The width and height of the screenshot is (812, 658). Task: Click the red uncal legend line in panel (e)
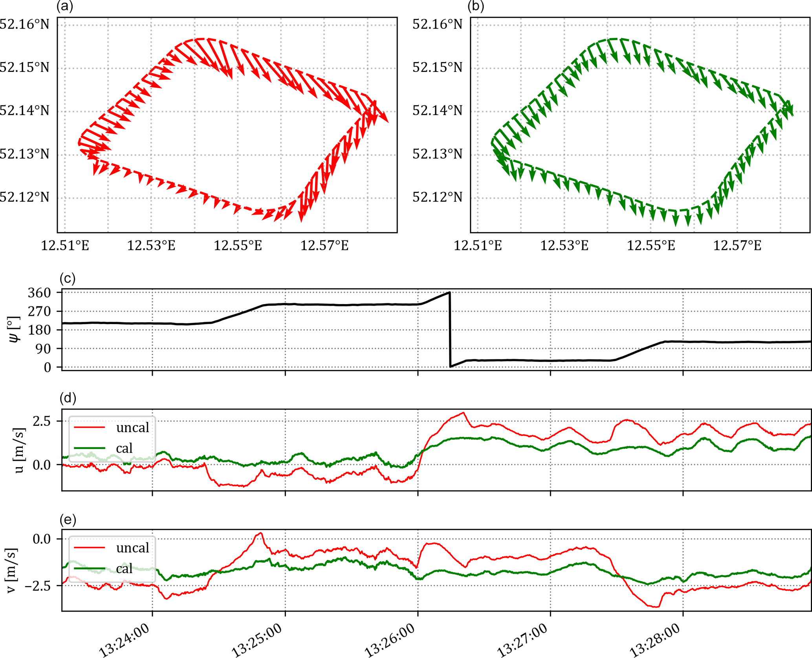[90, 547]
